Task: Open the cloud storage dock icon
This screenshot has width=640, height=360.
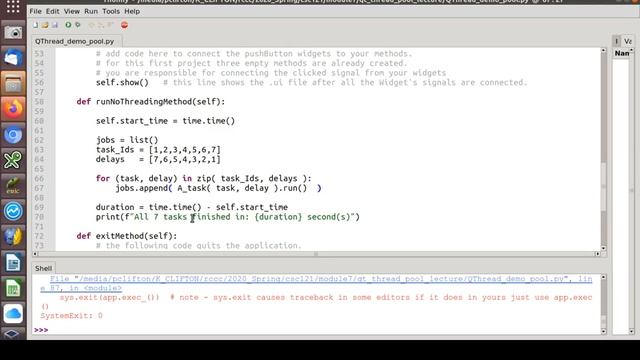Action: click(13, 313)
